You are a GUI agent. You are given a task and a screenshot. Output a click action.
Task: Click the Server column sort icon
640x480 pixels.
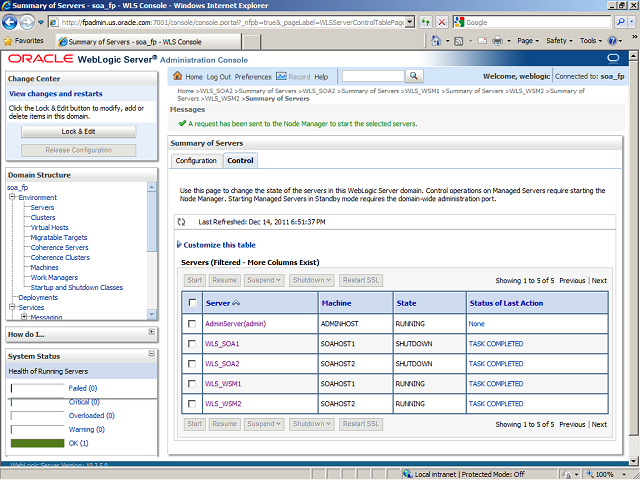click(x=238, y=302)
